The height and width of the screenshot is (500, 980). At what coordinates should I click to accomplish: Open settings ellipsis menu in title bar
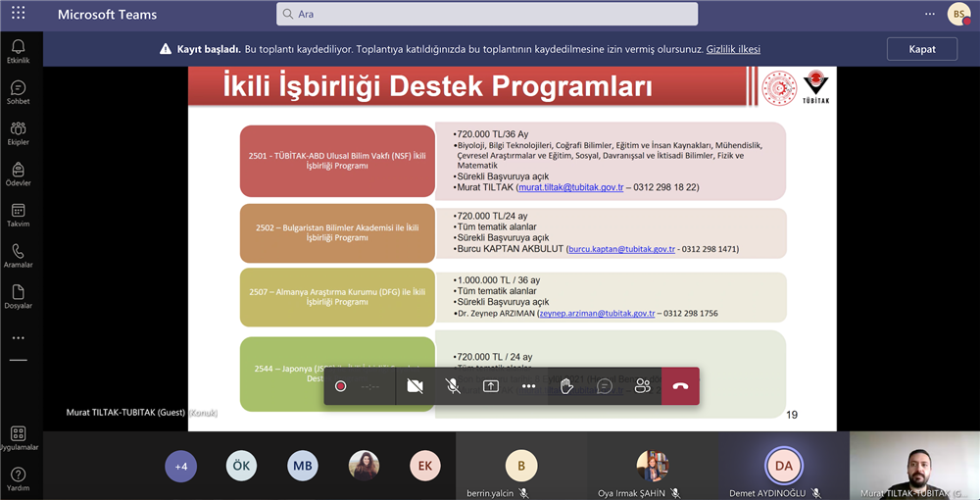[x=930, y=14]
